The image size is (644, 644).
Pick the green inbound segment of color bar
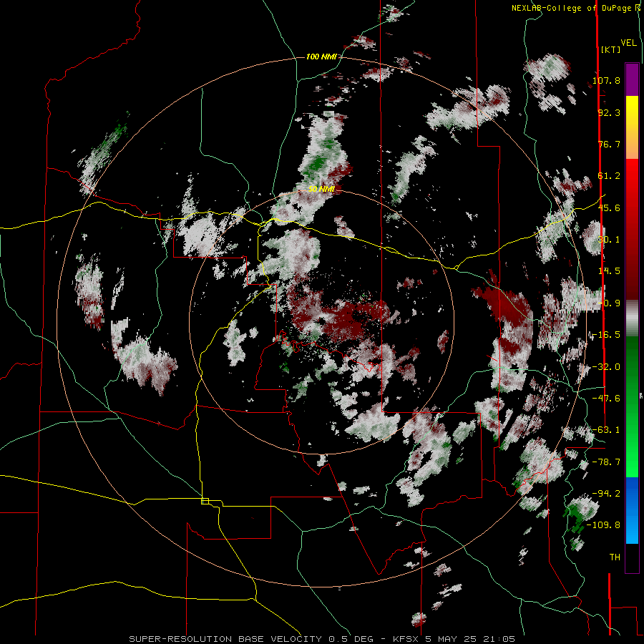tap(632, 406)
